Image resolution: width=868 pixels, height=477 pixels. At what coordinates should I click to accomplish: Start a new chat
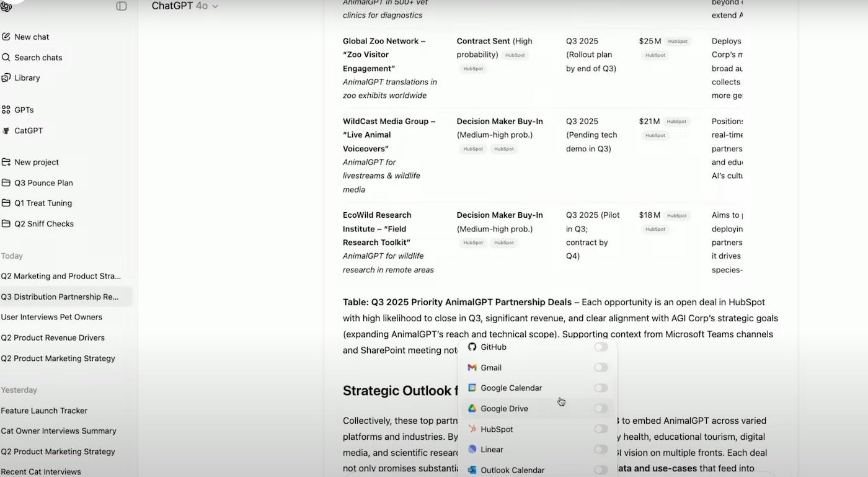(31, 37)
